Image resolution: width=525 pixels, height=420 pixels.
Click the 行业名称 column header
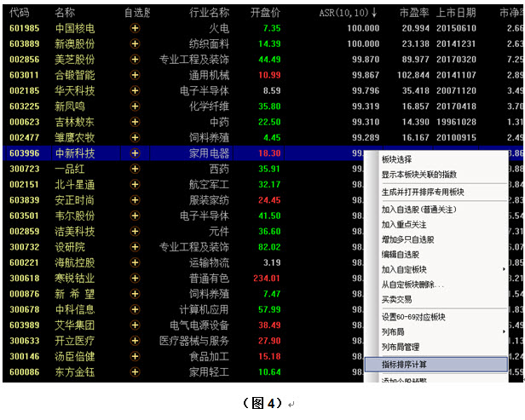pos(208,13)
